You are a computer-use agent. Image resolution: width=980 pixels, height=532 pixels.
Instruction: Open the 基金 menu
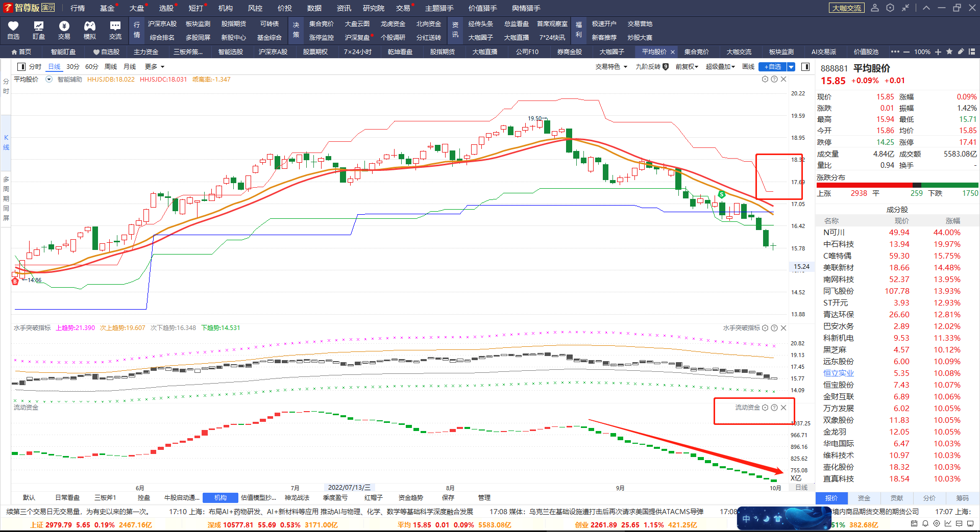click(107, 8)
